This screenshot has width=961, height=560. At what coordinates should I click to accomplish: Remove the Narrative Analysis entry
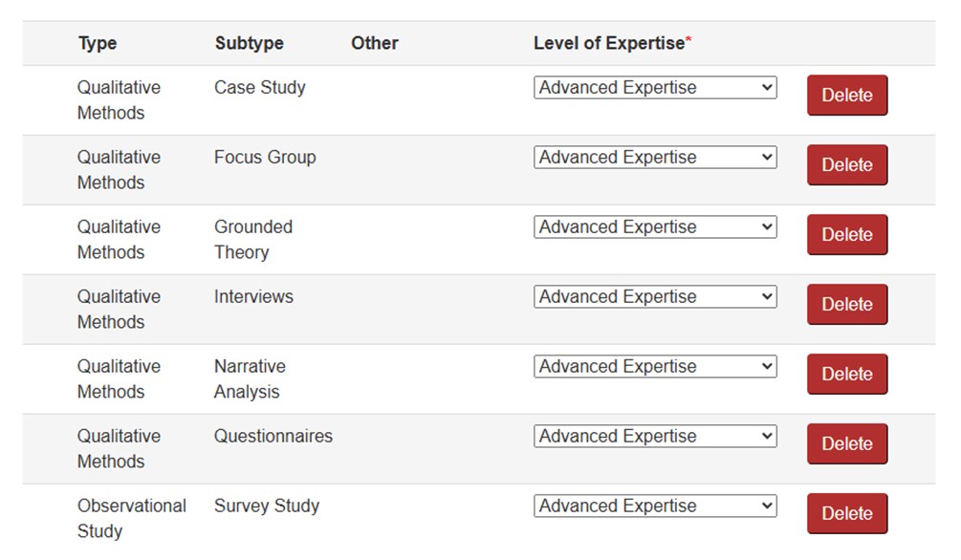(846, 375)
